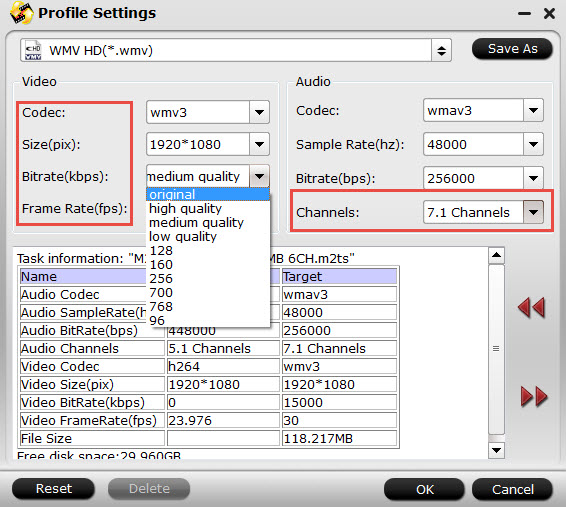The image size is (566, 507).
Task: Confirm settings with the OK button
Action: 424,489
